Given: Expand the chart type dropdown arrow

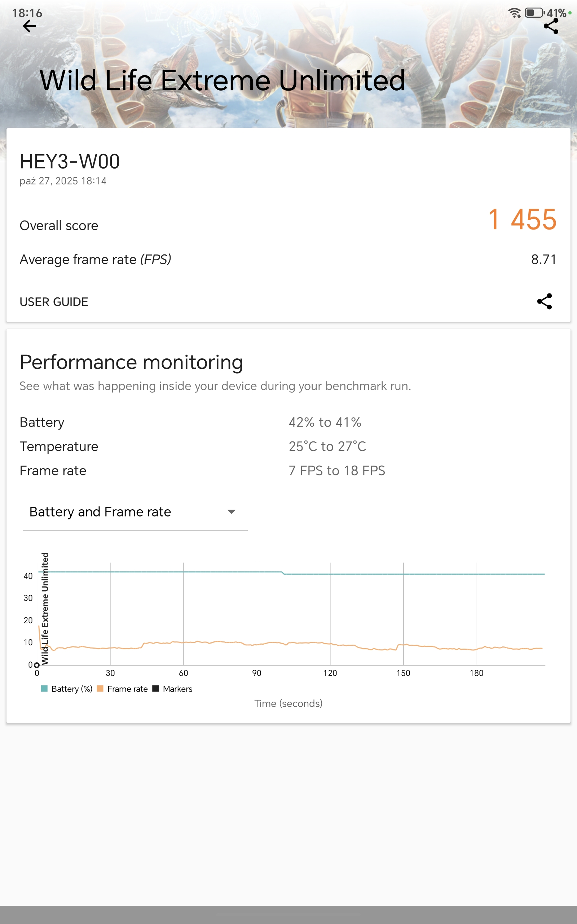Looking at the screenshot, I should click(231, 512).
